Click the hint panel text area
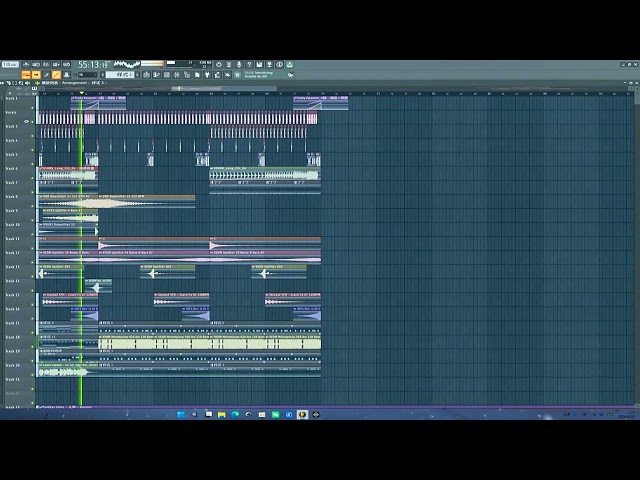 [x=263, y=75]
